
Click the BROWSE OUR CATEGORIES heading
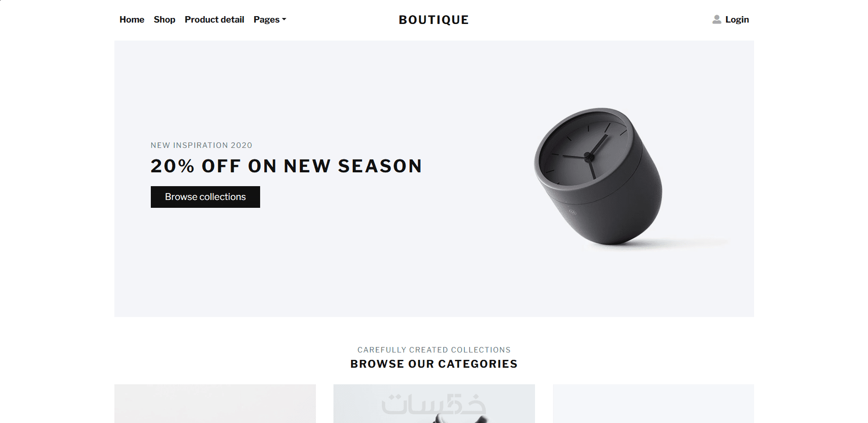(x=434, y=364)
